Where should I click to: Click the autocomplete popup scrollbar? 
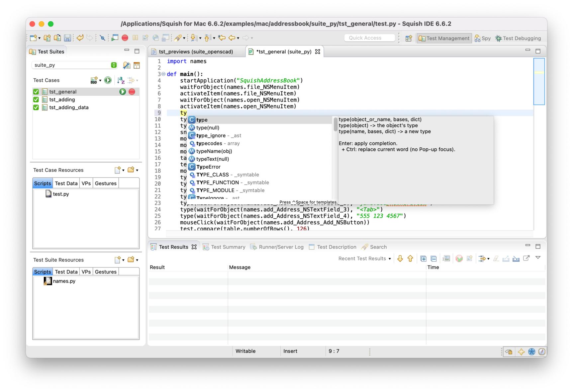(335, 125)
